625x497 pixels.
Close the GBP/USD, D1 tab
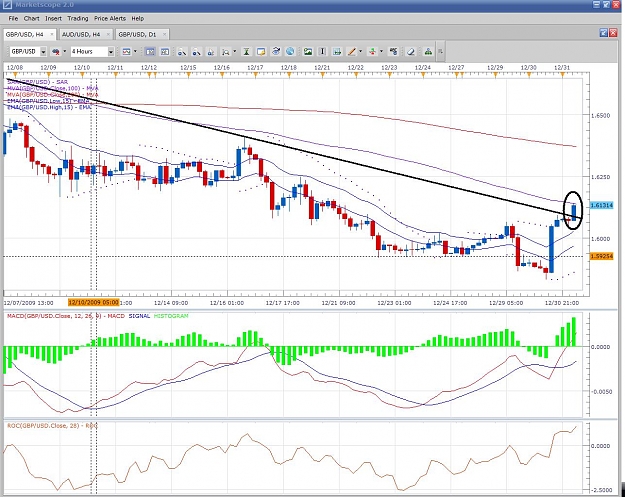(164, 35)
